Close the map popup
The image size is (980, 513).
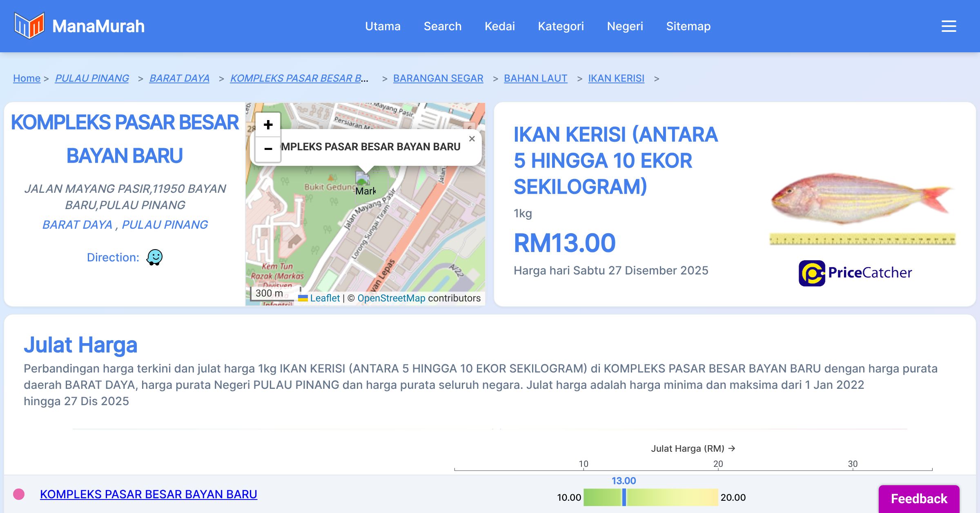[472, 139]
